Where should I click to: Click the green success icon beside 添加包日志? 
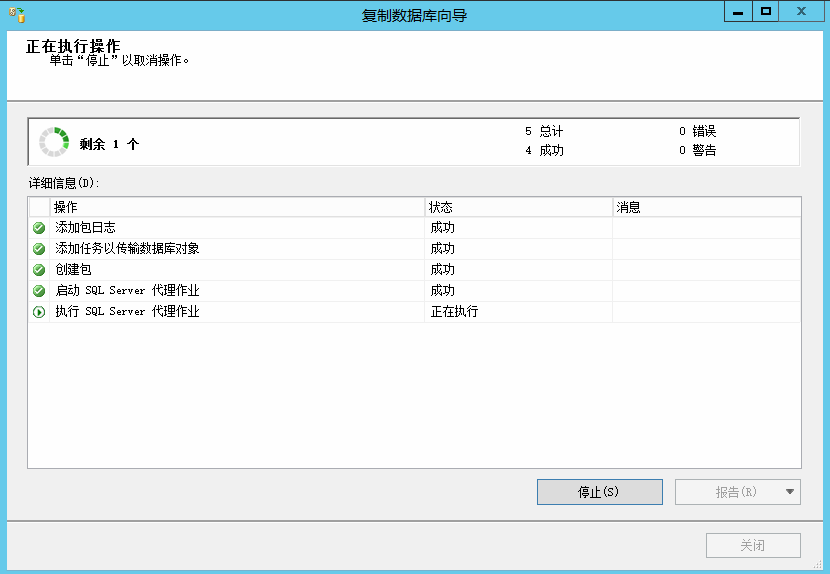click(39, 228)
